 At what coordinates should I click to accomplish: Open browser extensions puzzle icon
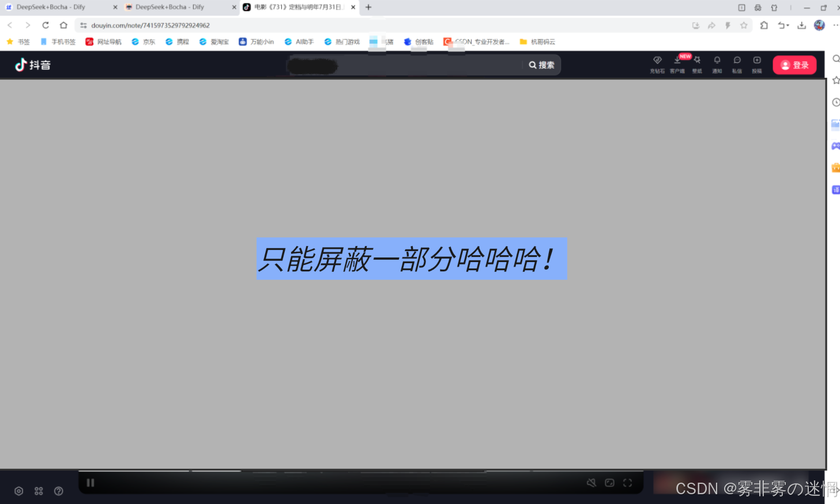pyautogui.click(x=764, y=25)
